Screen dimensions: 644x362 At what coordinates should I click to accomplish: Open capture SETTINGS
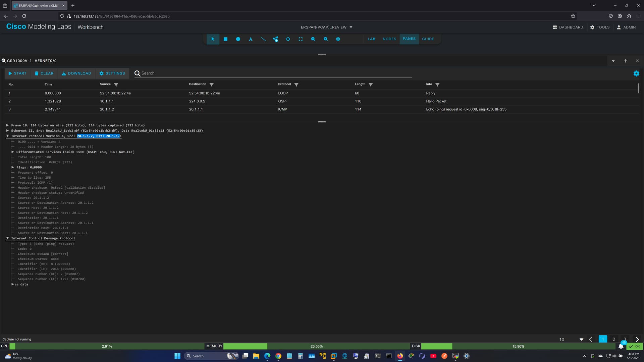coord(112,73)
